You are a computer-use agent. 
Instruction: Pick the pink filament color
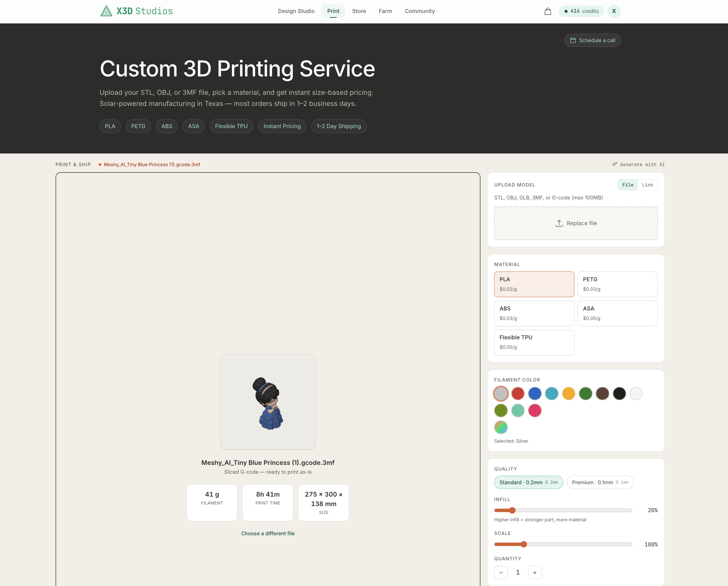[534, 410]
